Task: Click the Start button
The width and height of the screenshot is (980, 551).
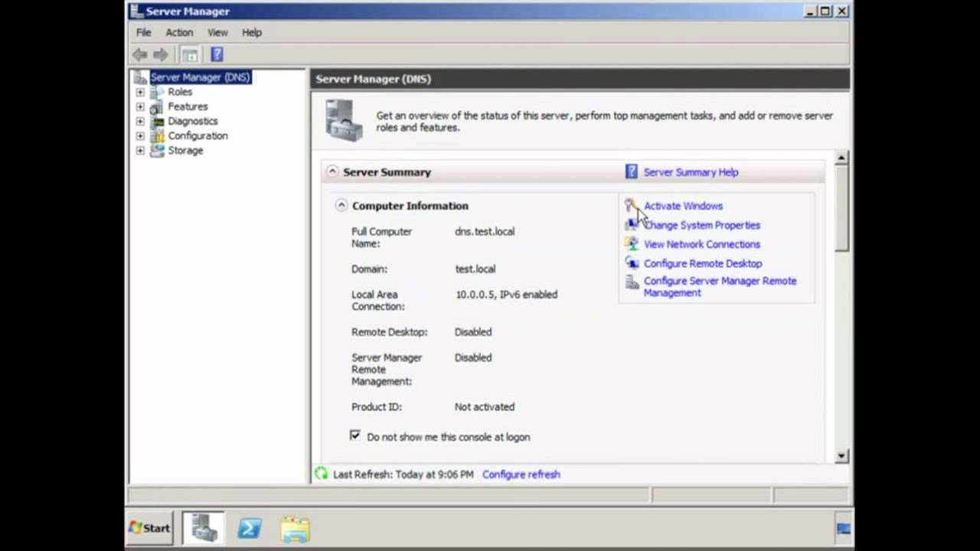Action: pos(149,528)
